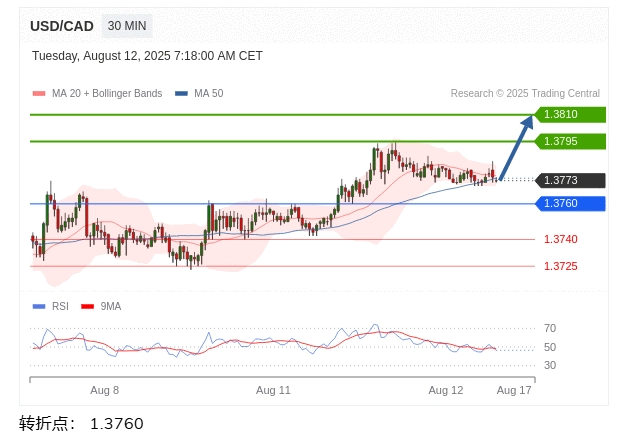Click the Research © 2025 Trading Central text
Image resolution: width=625 pixels, height=446 pixels.
point(525,93)
